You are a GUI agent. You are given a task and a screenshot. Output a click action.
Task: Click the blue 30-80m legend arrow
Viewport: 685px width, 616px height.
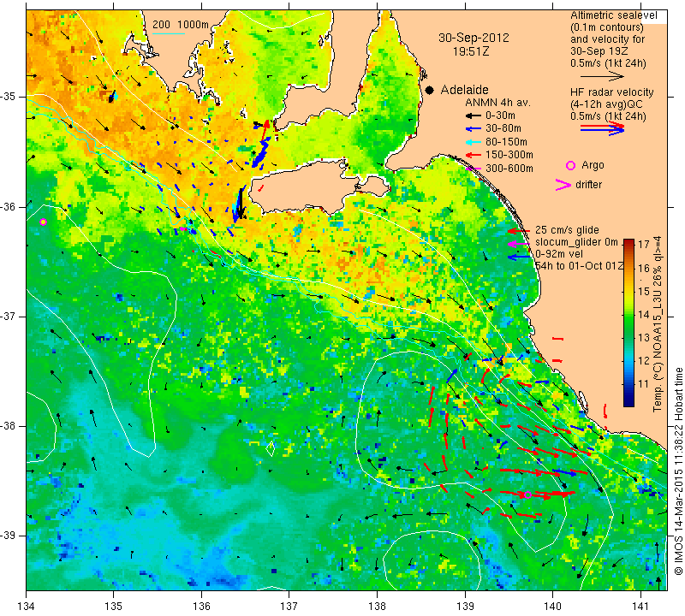(473, 129)
